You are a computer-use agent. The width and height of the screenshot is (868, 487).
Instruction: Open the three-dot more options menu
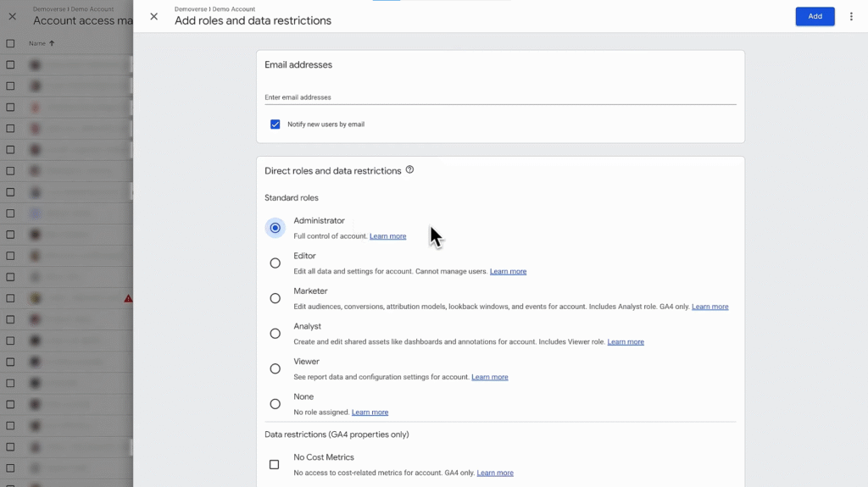pos(851,17)
